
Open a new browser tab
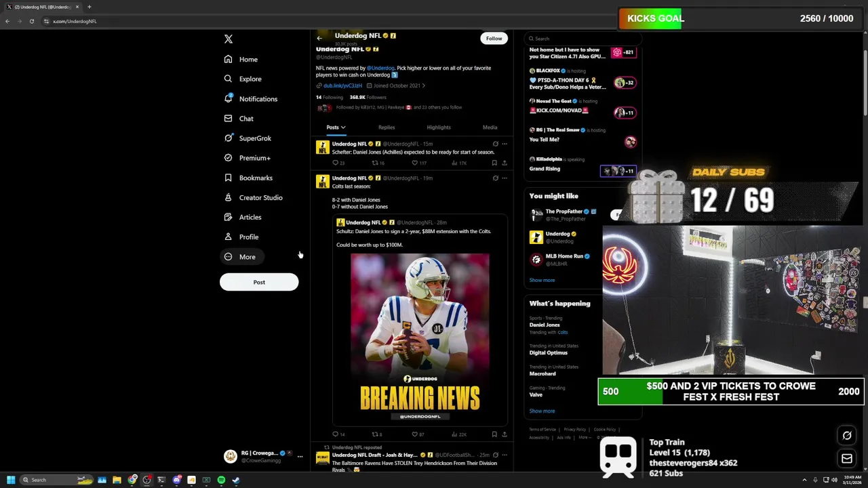89,7
